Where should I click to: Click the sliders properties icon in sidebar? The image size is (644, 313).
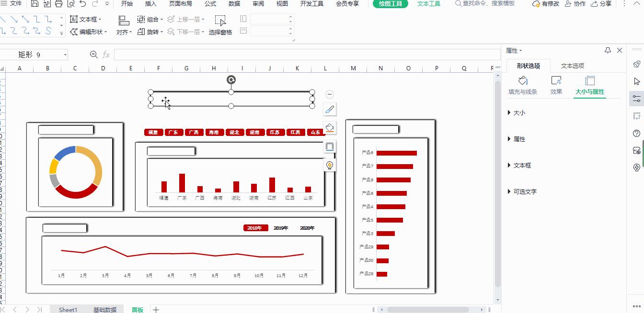point(637,99)
